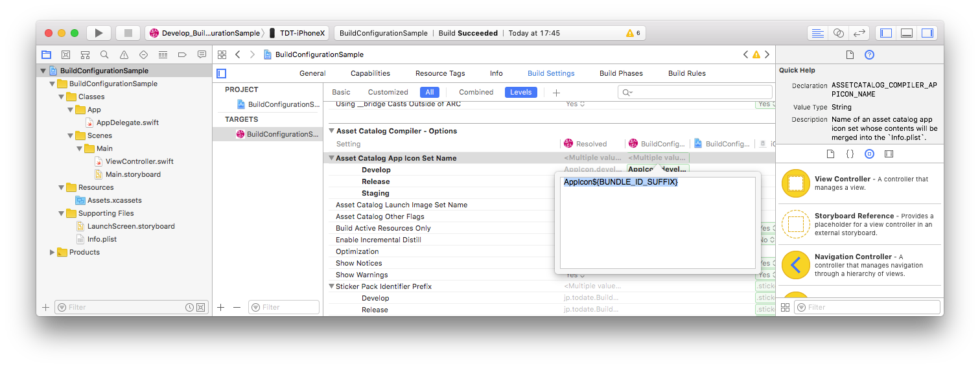The image size is (980, 368).
Task: Toggle the right Utilities panel
Action: 927,33
